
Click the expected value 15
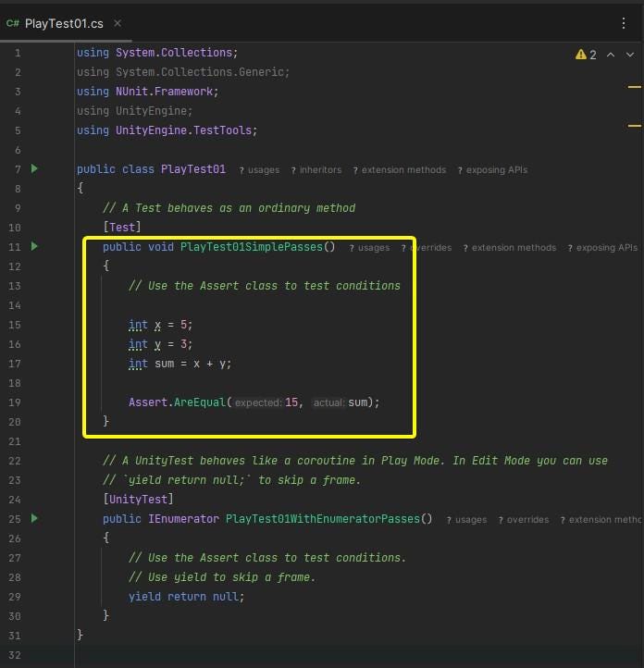pos(291,402)
